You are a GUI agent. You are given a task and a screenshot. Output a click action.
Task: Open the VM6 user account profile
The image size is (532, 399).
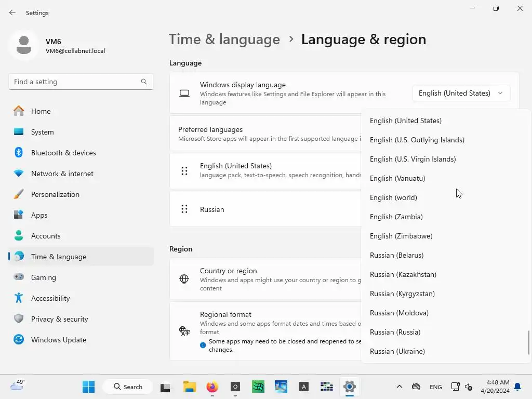[58, 46]
